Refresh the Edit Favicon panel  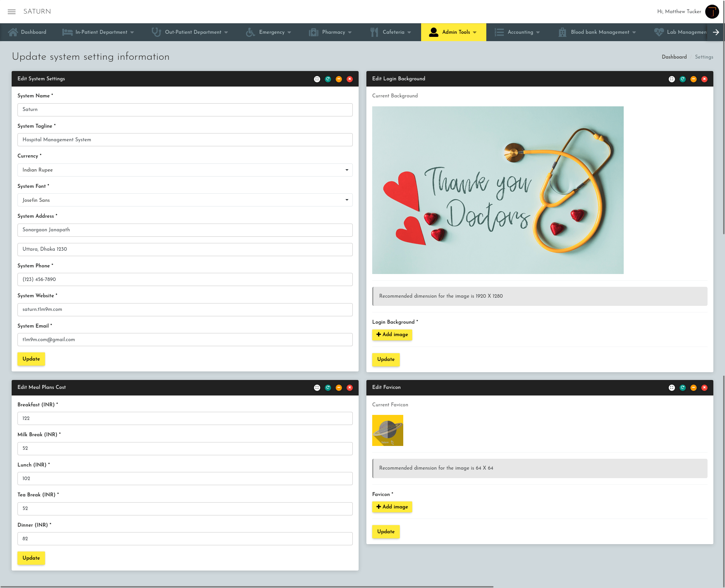pyautogui.click(x=683, y=387)
